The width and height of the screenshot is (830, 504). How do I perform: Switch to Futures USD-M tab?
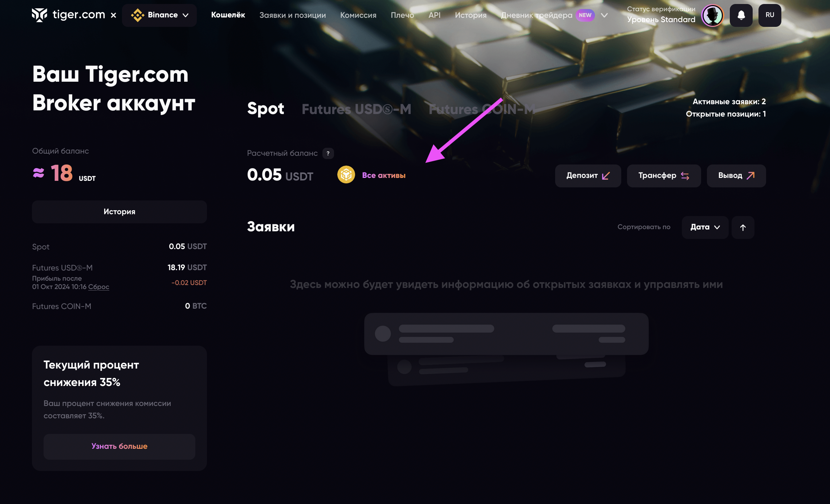pos(356,109)
